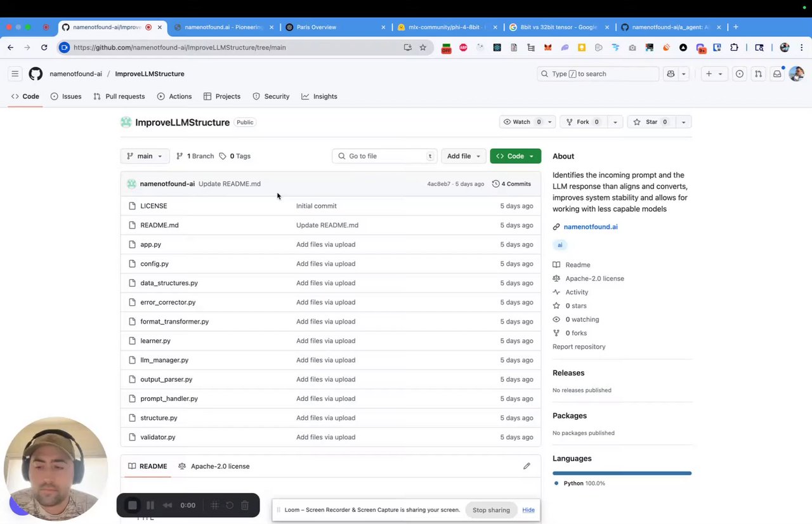The image size is (812, 524).
Task: Reload the page in the browser
Action: pos(44,48)
